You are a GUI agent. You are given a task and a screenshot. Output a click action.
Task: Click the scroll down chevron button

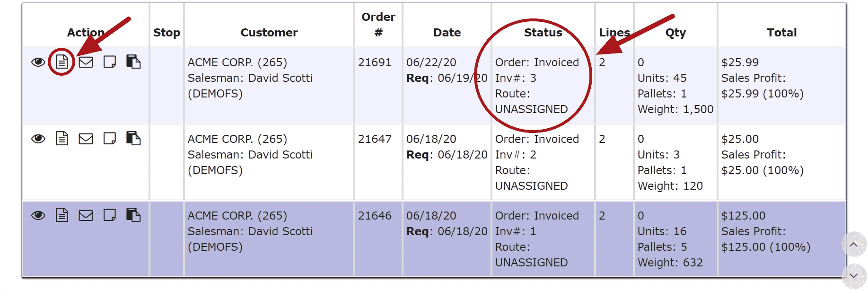[854, 276]
